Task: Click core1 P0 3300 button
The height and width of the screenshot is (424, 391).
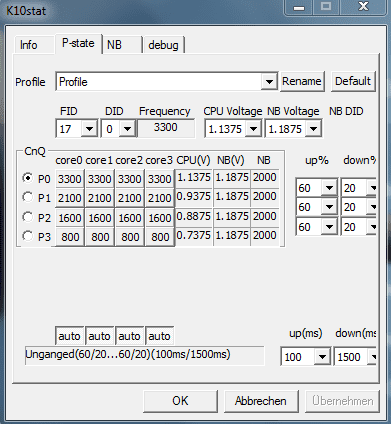Action: (x=100, y=179)
